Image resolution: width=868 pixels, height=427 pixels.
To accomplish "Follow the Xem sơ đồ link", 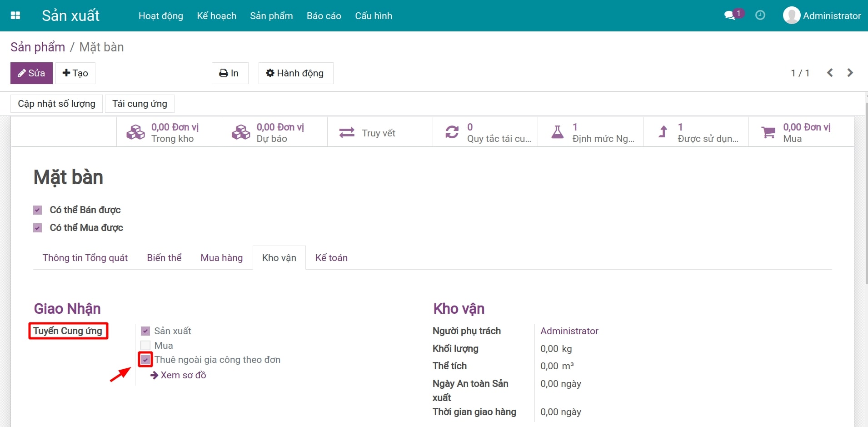I will [x=183, y=375].
